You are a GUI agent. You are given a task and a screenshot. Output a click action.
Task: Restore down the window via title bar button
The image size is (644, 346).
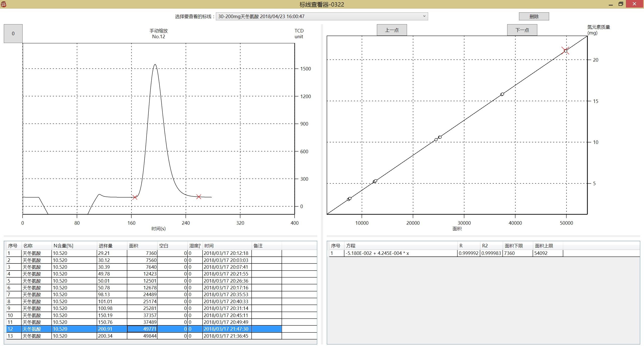[x=621, y=4]
